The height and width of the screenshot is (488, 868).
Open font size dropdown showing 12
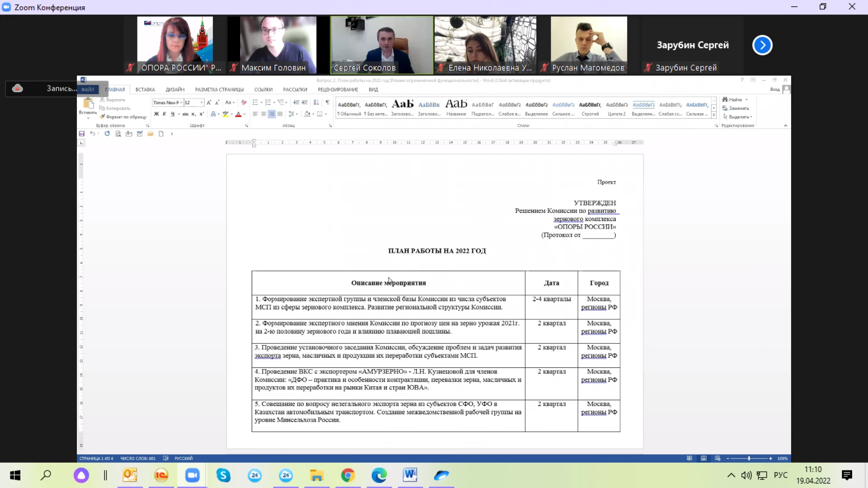point(202,103)
